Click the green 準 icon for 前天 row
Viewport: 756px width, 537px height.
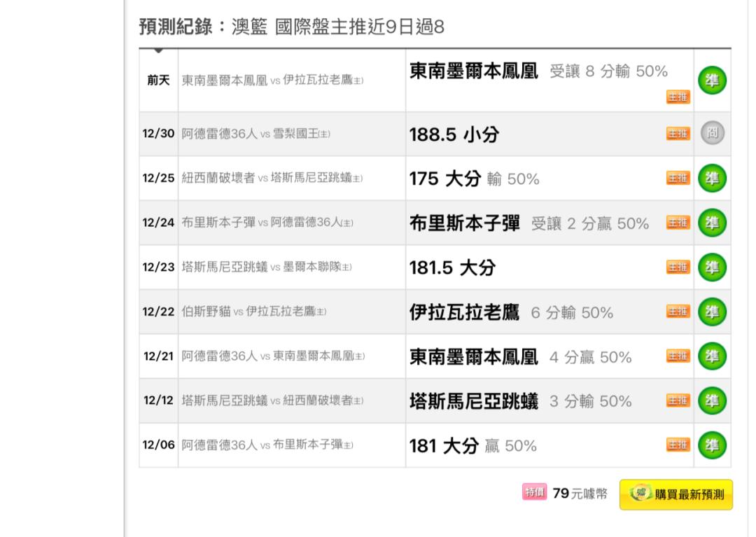tap(712, 80)
